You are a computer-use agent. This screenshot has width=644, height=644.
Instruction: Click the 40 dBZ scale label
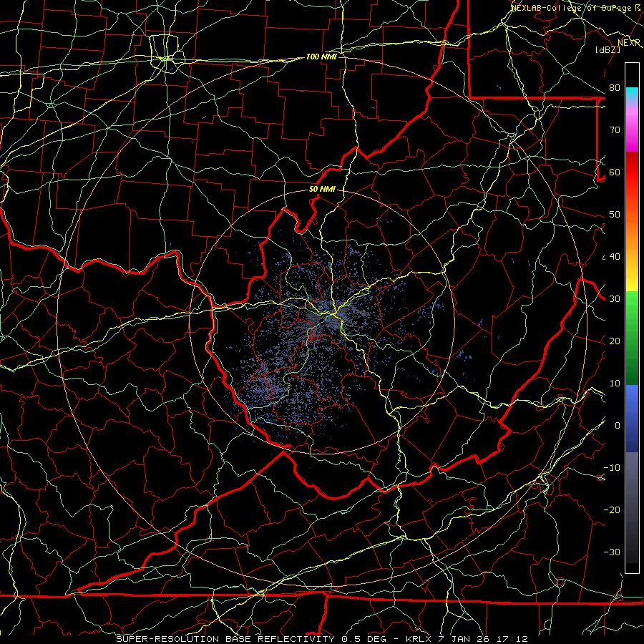click(x=615, y=257)
